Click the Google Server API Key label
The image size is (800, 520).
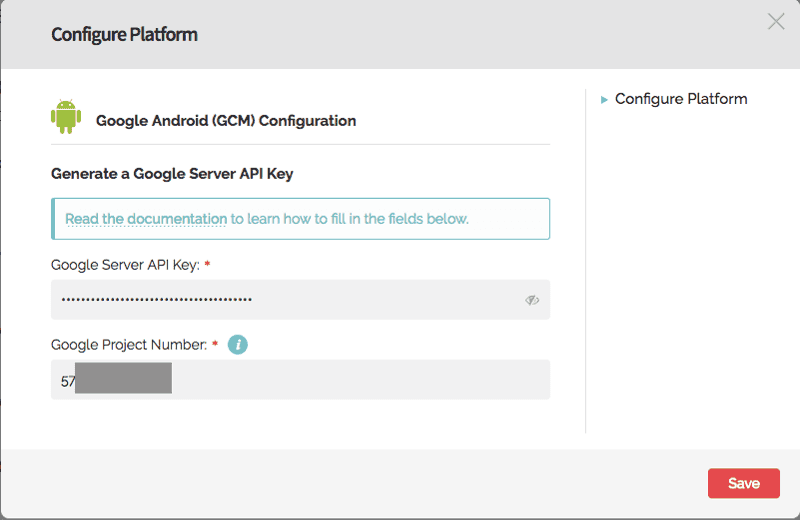tap(125, 265)
